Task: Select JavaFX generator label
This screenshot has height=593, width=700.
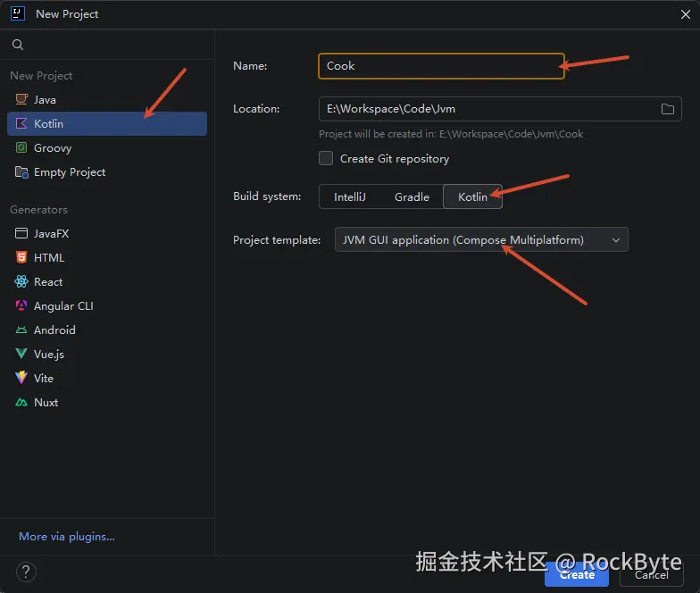Action: pyautogui.click(x=52, y=234)
